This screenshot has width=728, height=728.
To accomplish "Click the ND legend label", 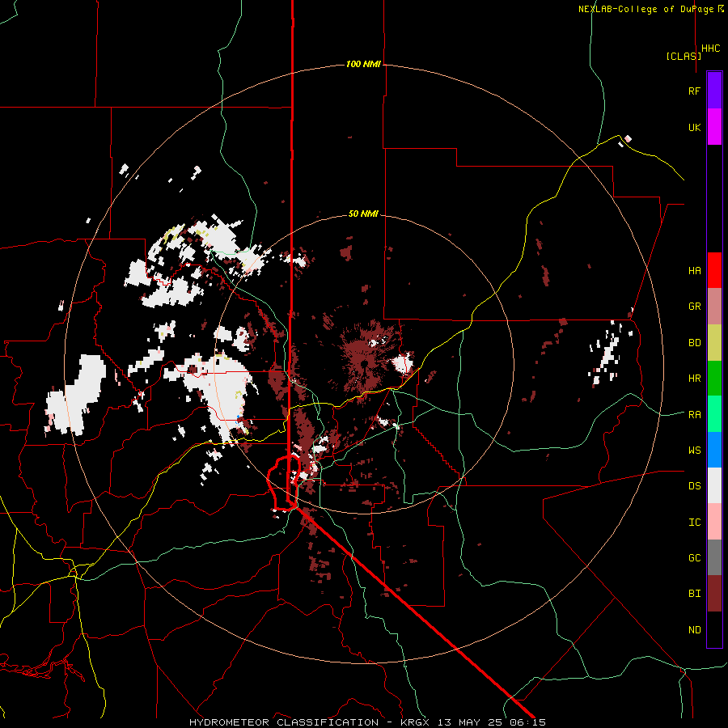I will coord(694,629).
